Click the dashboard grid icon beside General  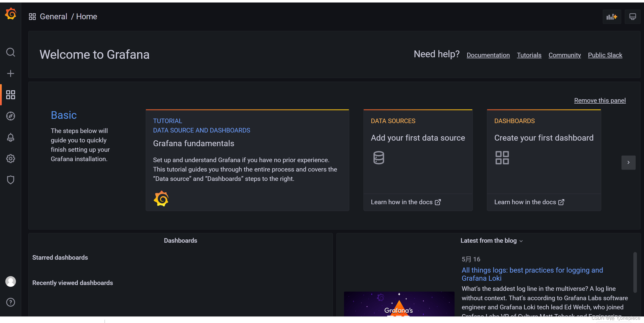point(32,17)
